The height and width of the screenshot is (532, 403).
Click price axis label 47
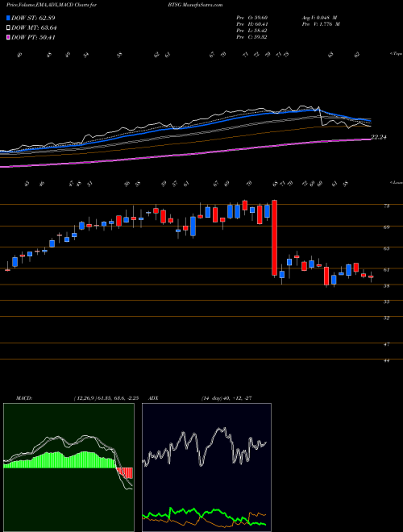387,344
